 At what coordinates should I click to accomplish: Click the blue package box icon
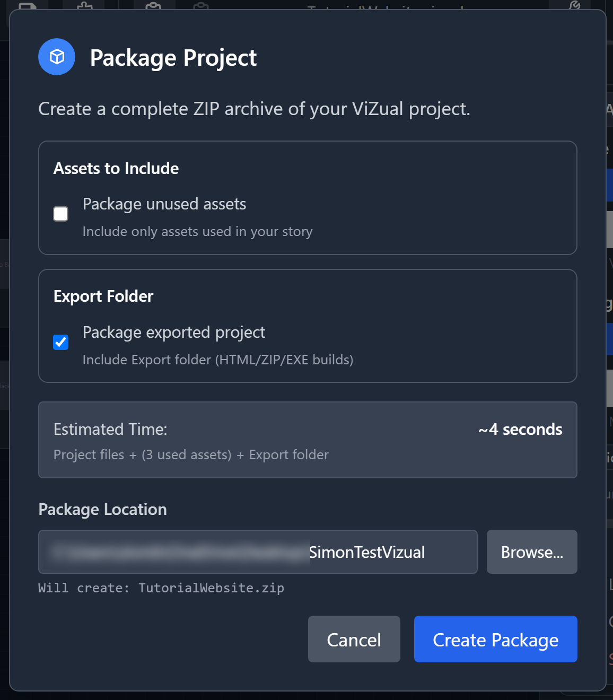point(57,57)
